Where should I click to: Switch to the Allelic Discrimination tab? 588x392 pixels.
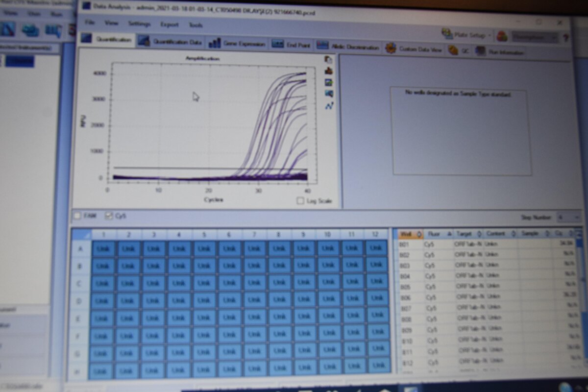coord(348,47)
